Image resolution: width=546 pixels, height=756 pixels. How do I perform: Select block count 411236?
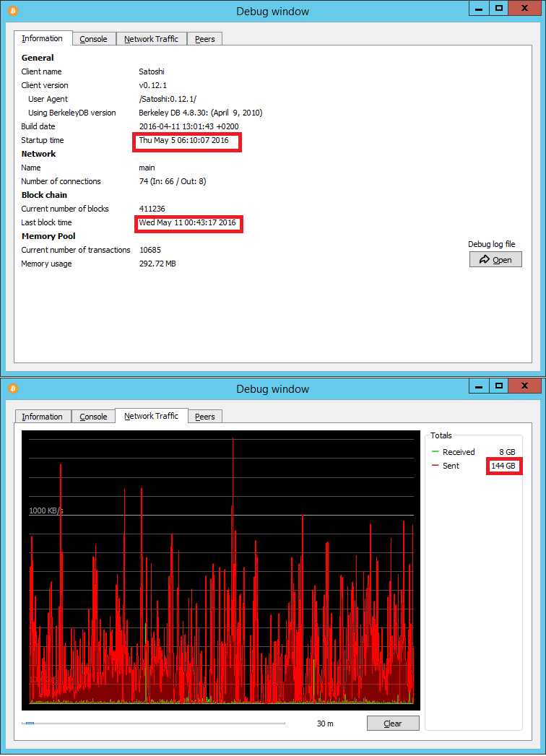(x=152, y=209)
